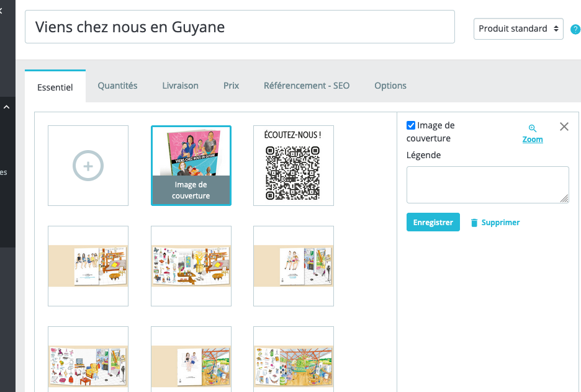The width and height of the screenshot is (581, 392).
Task: Select the terrace spread with objects thumbnail
Action: [294, 359]
